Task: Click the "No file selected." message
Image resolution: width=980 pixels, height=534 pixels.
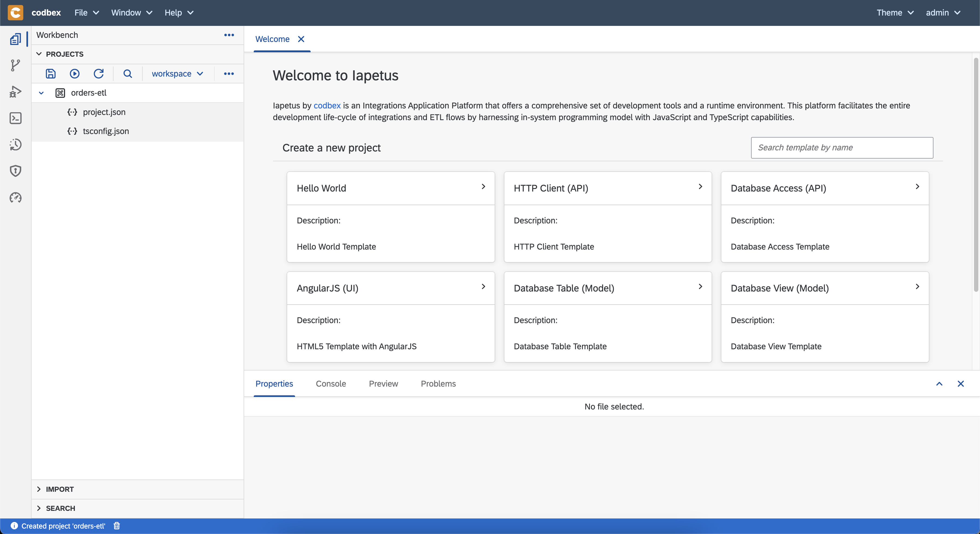Action: pos(614,406)
